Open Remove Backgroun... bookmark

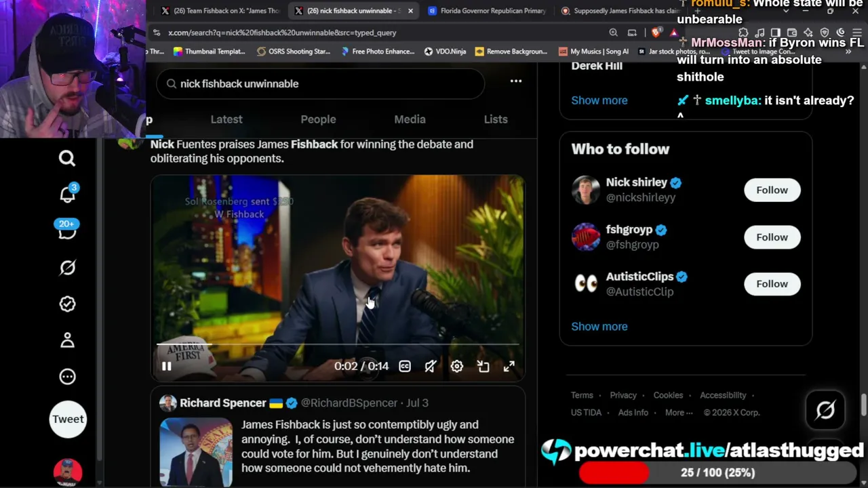click(511, 52)
